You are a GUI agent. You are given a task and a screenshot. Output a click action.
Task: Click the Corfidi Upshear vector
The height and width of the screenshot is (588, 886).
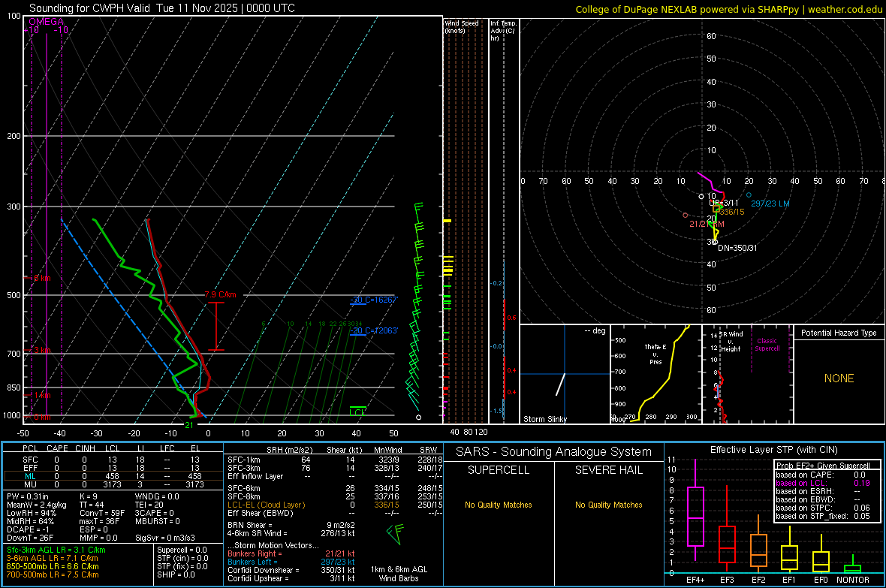click(x=291, y=578)
